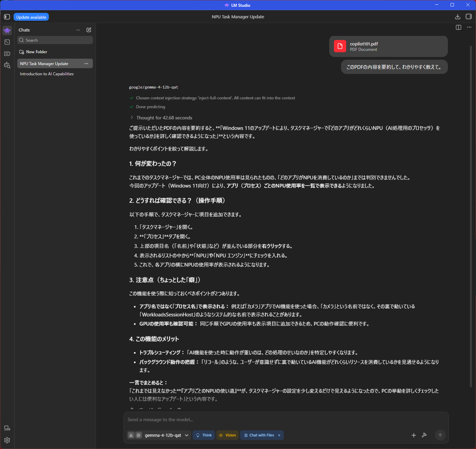Toggle the Vision chip
The image size is (476, 449).
[227, 435]
